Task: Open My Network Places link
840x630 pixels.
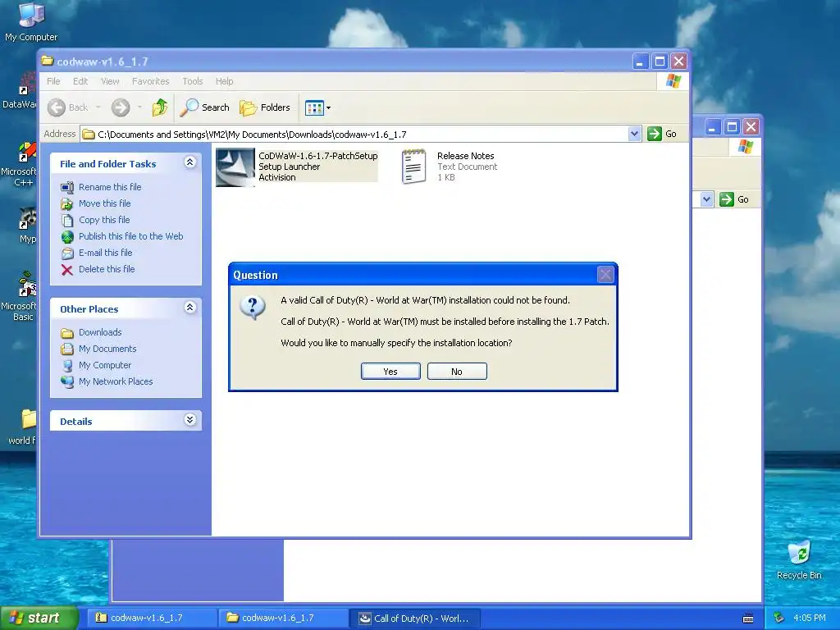Action: [116, 381]
